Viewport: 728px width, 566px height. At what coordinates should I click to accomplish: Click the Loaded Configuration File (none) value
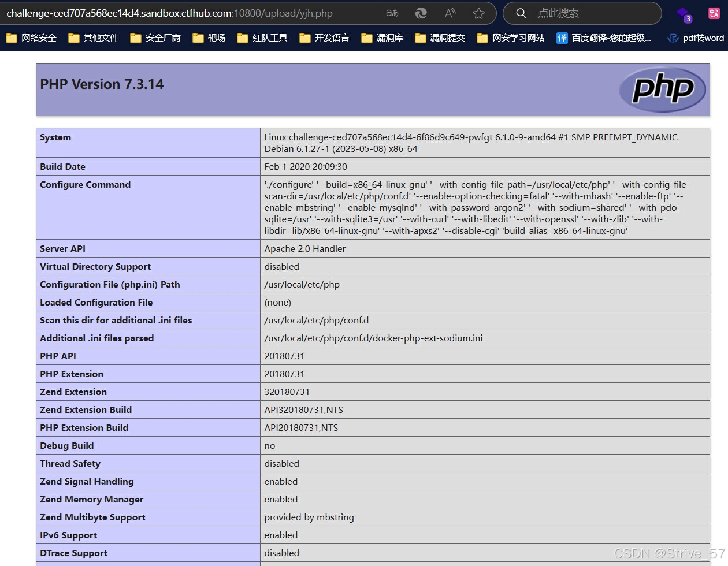[x=278, y=303]
